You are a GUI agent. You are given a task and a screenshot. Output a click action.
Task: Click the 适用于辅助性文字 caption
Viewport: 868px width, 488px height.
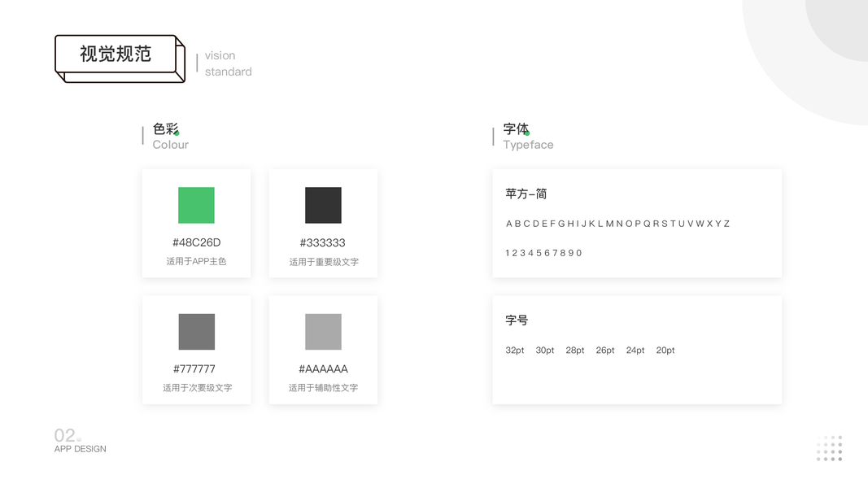(323, 388)
